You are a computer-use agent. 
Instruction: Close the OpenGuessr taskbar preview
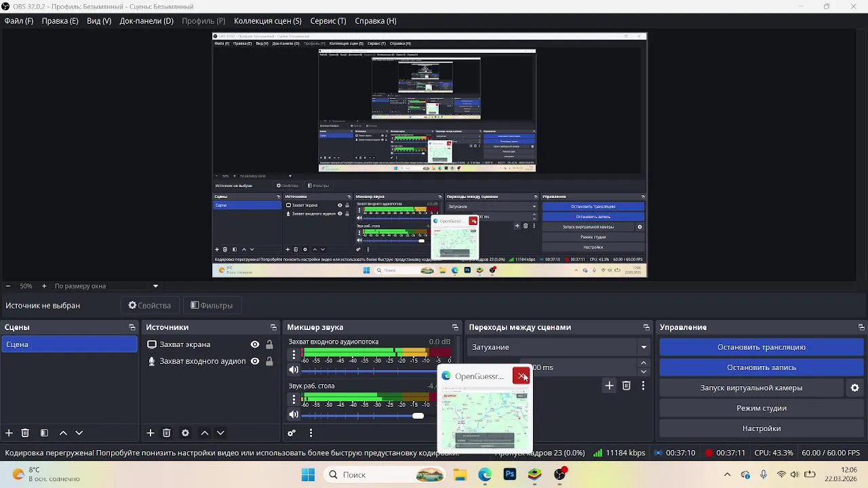(x=521, y=375)
